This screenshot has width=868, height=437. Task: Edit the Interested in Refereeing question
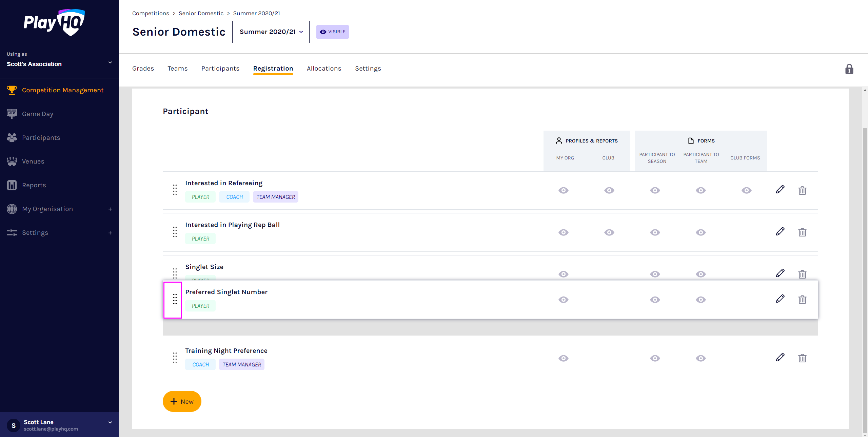pyautogui.click(x=780, y=190)
